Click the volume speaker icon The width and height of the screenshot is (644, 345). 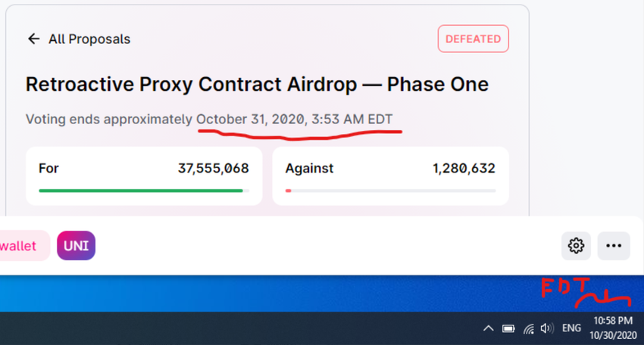pyautogui.click(x=547, y=328)
